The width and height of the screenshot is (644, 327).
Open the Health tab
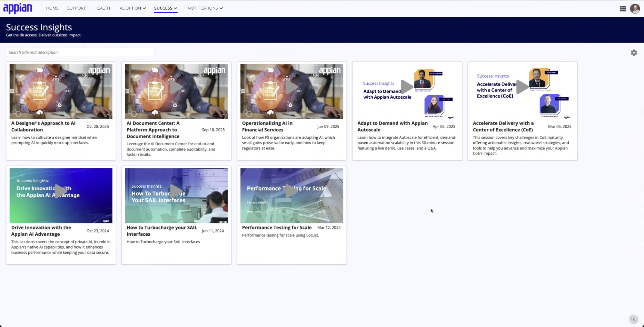coord(102,8)
